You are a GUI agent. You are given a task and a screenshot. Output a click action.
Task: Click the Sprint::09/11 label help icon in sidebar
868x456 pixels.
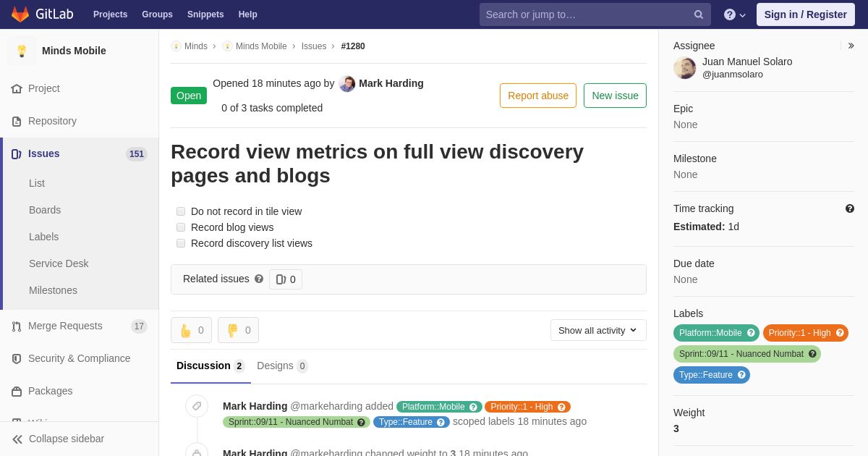click(x=812, y=354)
